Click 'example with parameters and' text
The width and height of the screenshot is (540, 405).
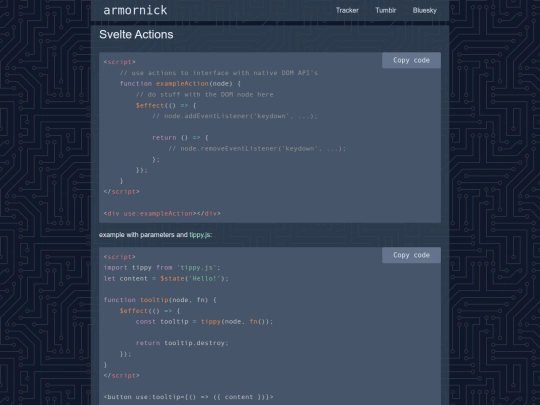pyautogui.click(x=143, y=235)
